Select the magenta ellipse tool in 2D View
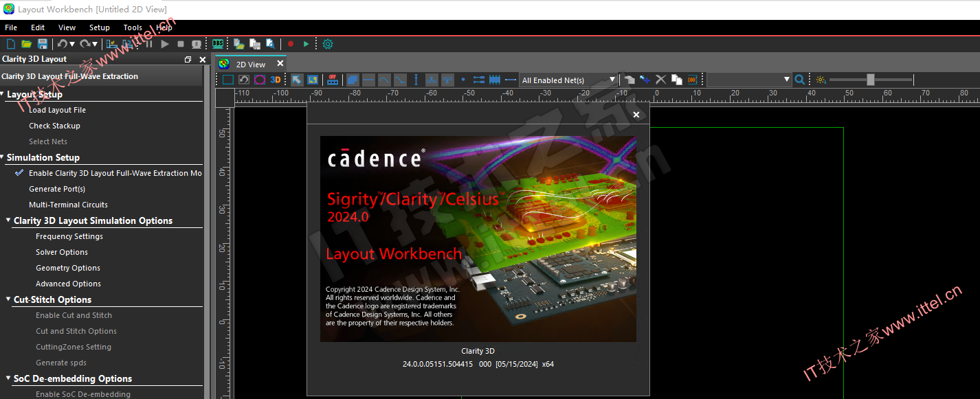The image size is (980, 399). pos(260,80)
